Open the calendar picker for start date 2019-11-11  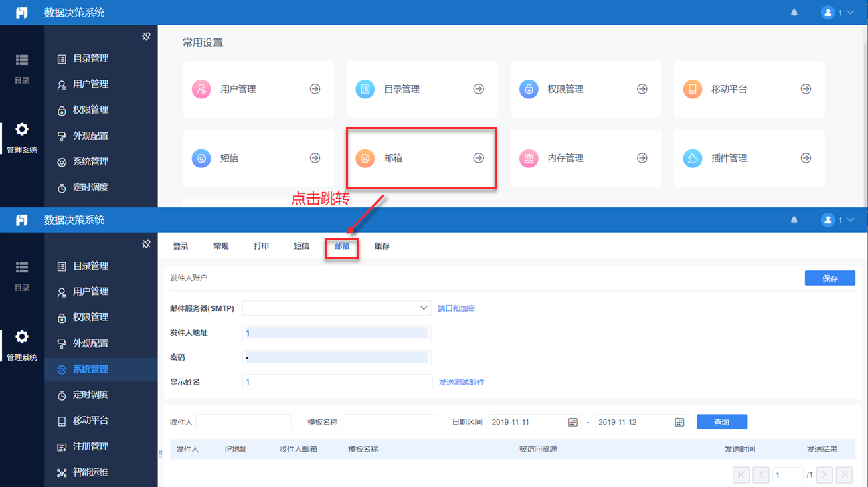[573, 422]
